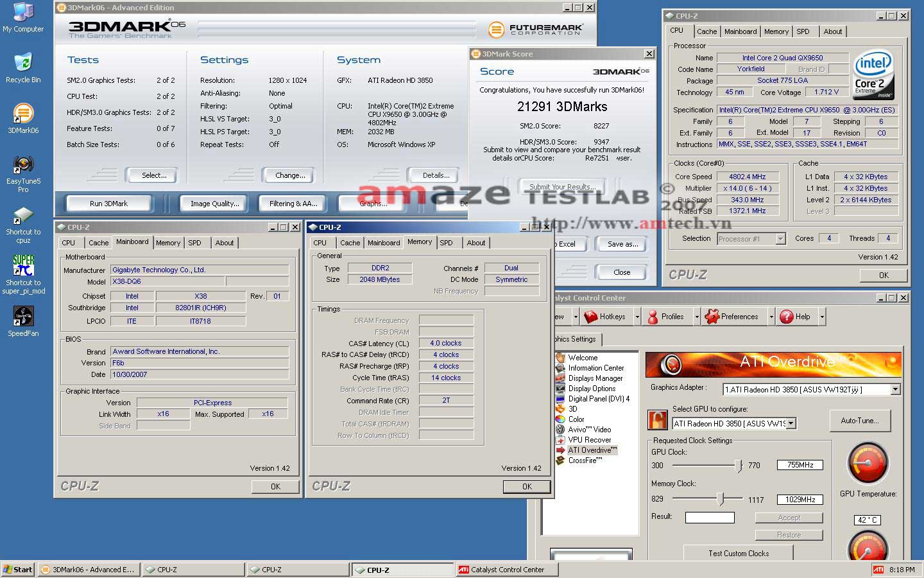Click Core Speed 4802.4 MHz value
This screenshot has width=924, height=578.
pos(748,177)
